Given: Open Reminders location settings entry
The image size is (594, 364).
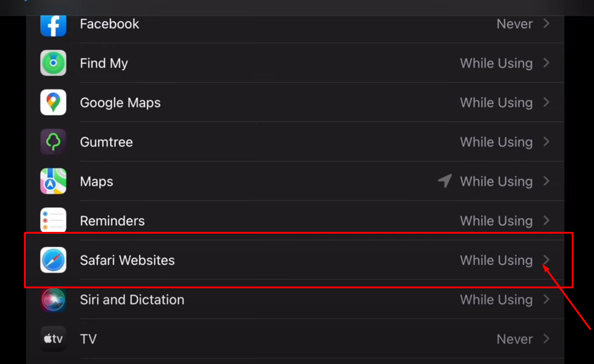Looking at the screenshot, I should [x=295, y=220].
